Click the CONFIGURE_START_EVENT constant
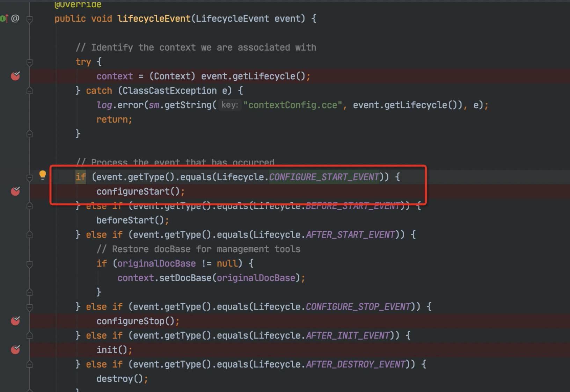This screenshot has height=392, width=570. tap(324, 177)
